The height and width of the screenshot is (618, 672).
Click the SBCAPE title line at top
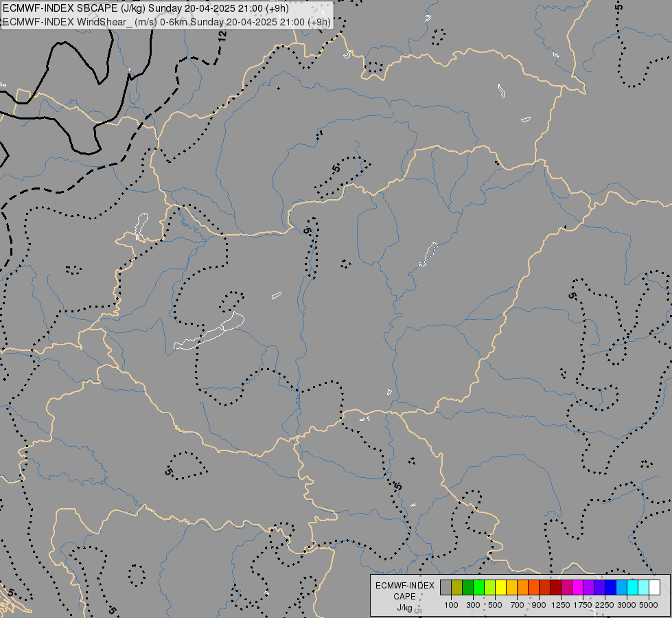click(146, 8)
